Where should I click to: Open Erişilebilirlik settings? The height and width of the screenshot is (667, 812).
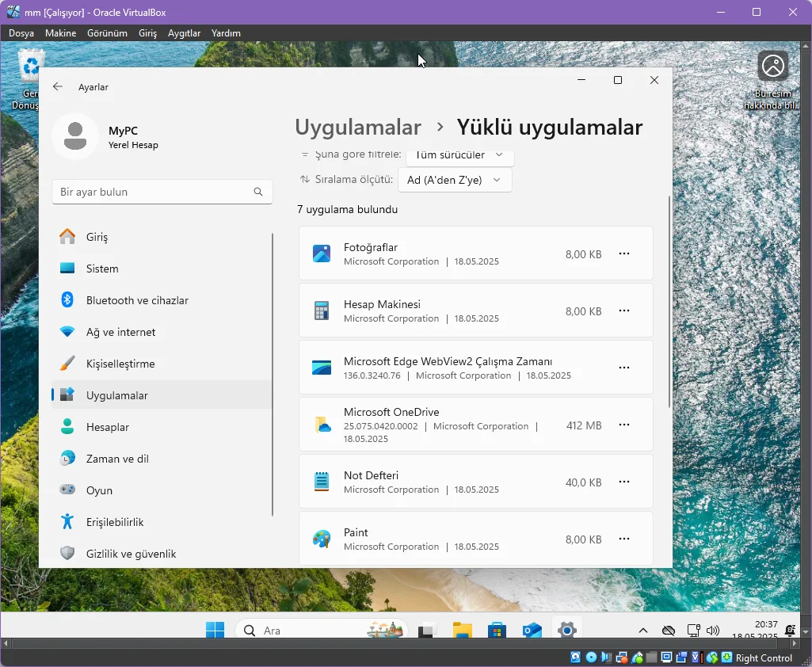(162, 522)
